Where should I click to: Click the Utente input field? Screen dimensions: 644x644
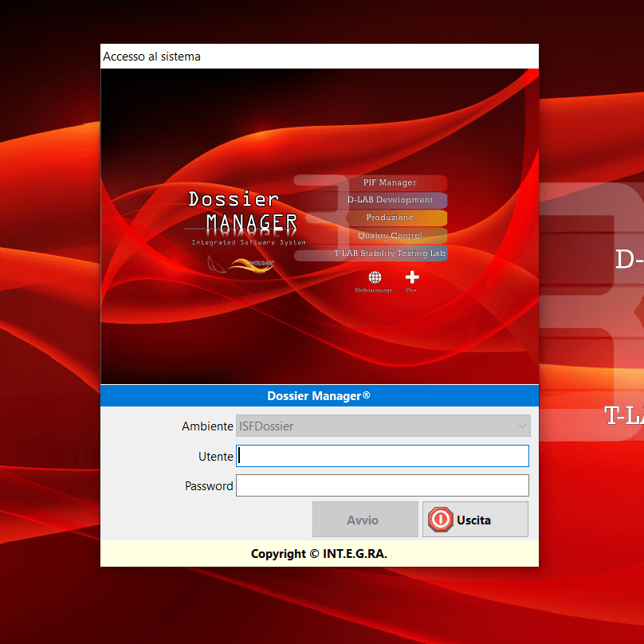[x=383, y=455]
